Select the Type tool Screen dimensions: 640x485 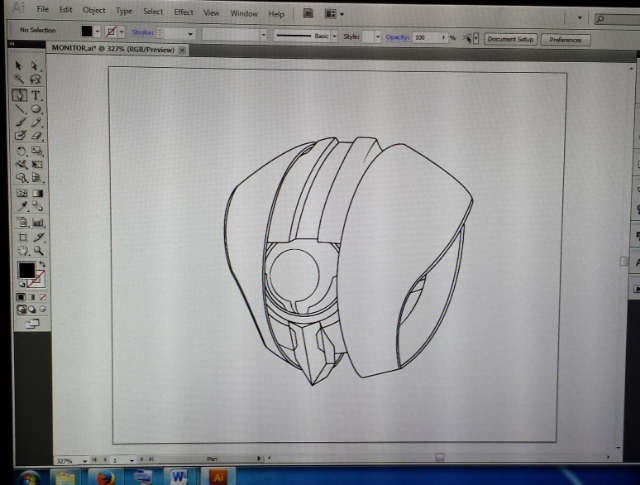[36, 96]
